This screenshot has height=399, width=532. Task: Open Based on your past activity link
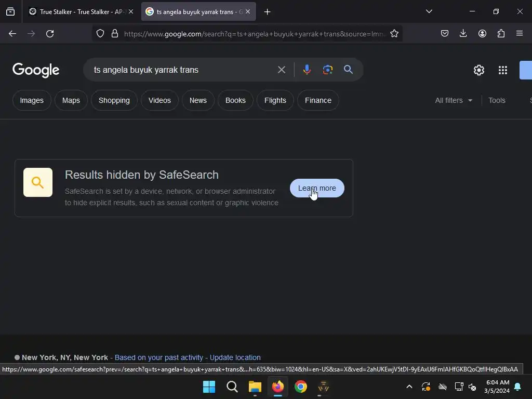[159, 357]
